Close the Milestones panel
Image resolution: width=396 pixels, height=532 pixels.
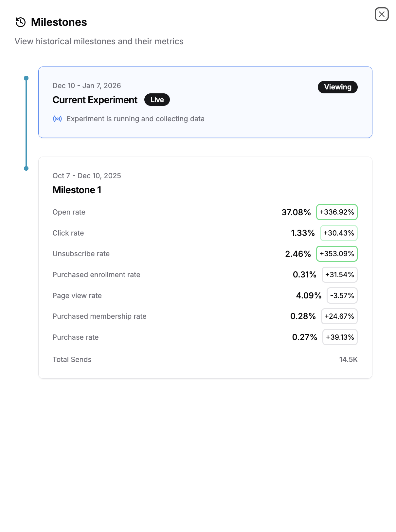[382, 14]
